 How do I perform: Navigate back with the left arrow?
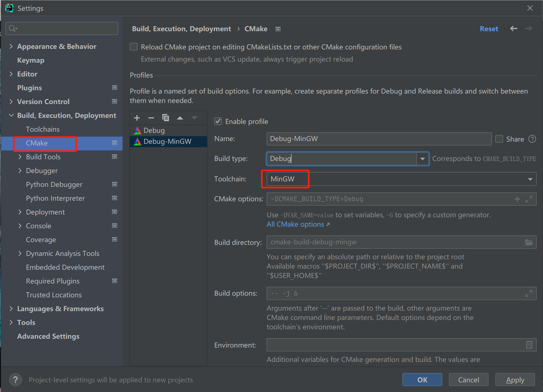(513, 28)
